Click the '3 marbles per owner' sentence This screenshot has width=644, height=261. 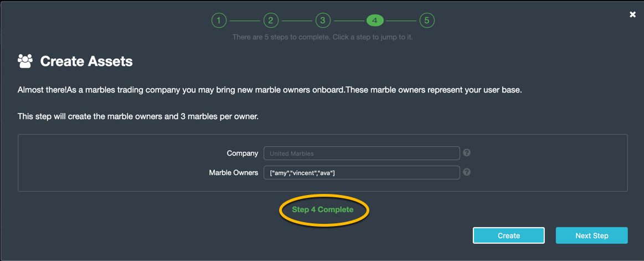point(138,117)
